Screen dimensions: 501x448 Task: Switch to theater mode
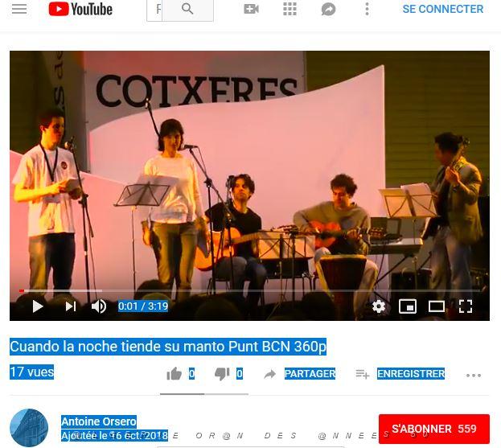coord(437,306)
